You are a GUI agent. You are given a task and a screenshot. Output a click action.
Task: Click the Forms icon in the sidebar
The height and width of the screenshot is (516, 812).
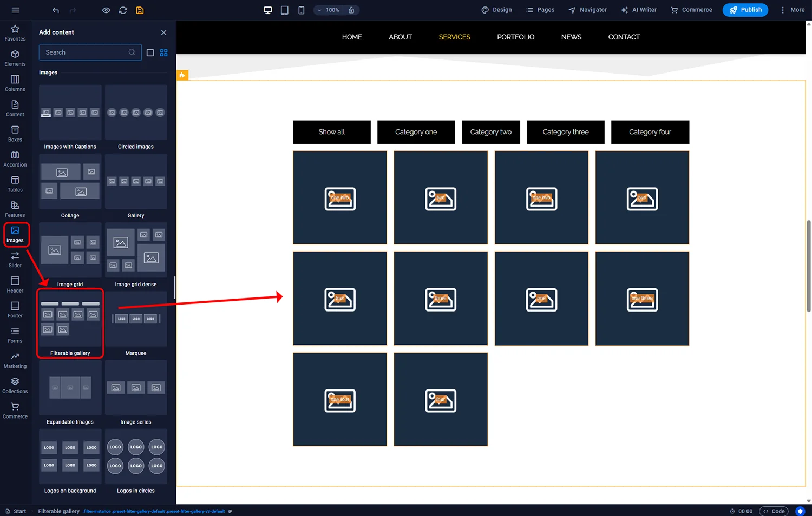click(15, 335)
